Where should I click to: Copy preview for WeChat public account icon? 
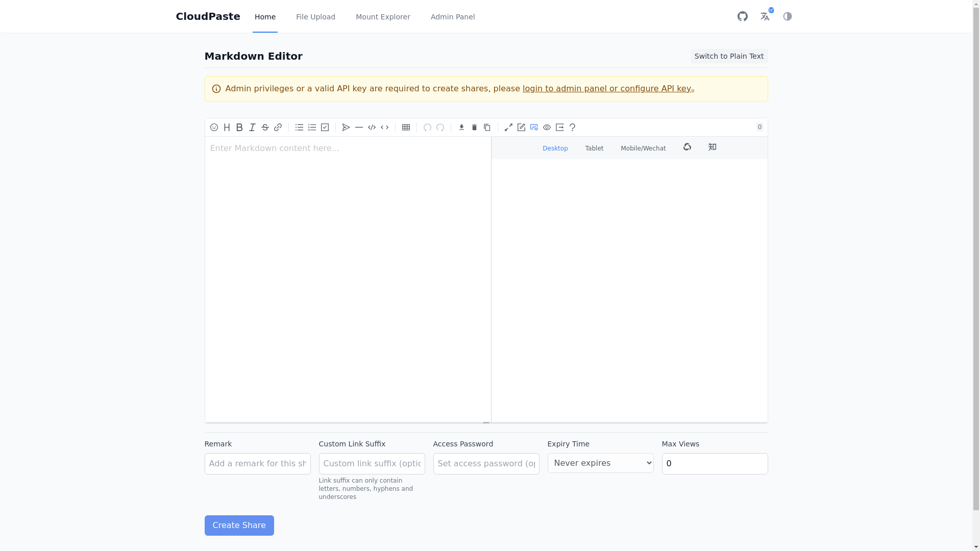687,147
